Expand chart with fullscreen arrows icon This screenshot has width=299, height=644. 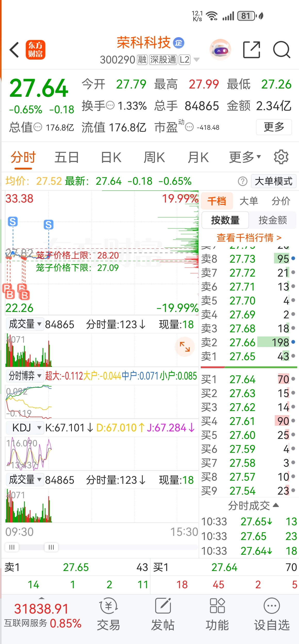tap(185, 347)
